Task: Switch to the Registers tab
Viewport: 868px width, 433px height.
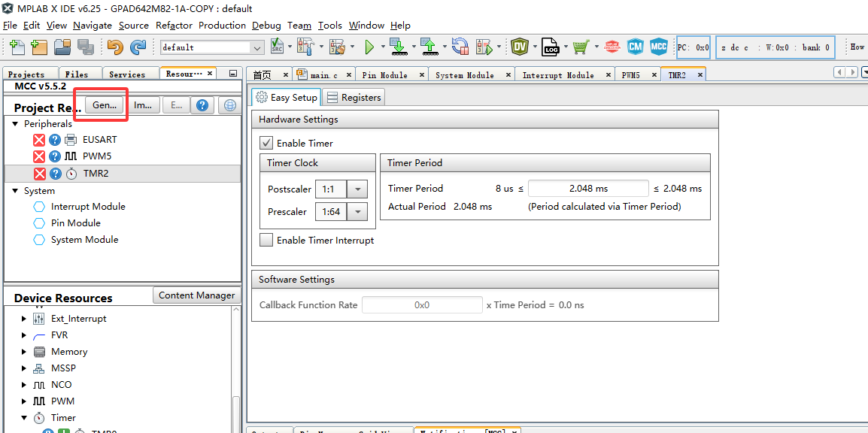Action: (x=354, y=97)
